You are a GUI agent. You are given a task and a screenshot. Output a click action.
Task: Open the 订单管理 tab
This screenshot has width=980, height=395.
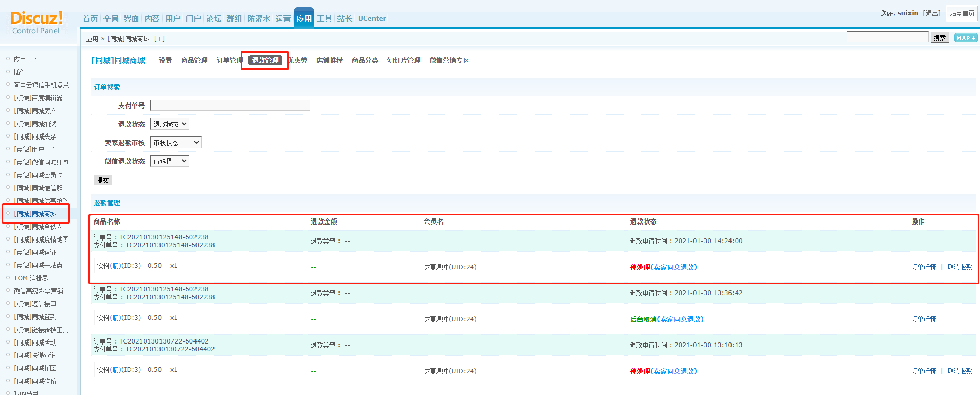coord(229,60)
